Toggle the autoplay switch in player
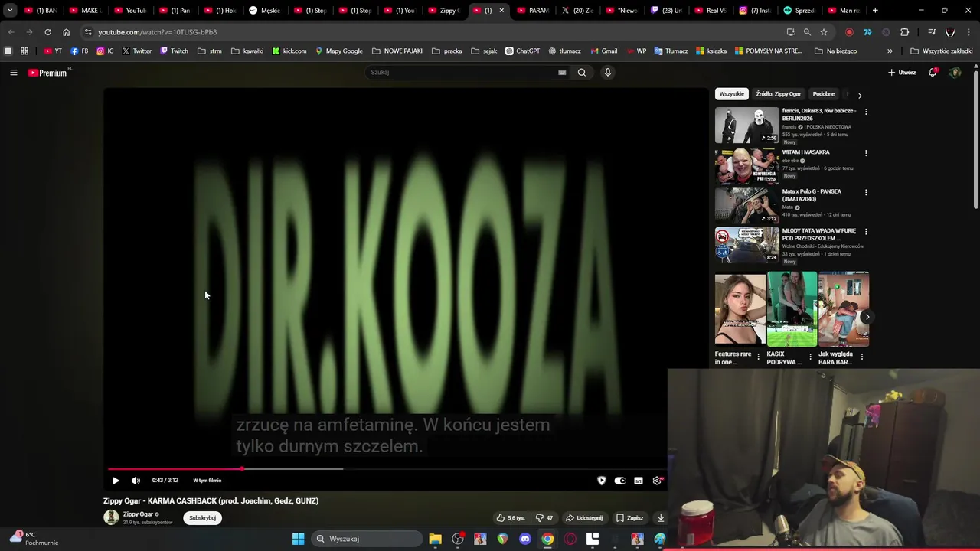Viewport: 980px width, 551px height. 620,481
